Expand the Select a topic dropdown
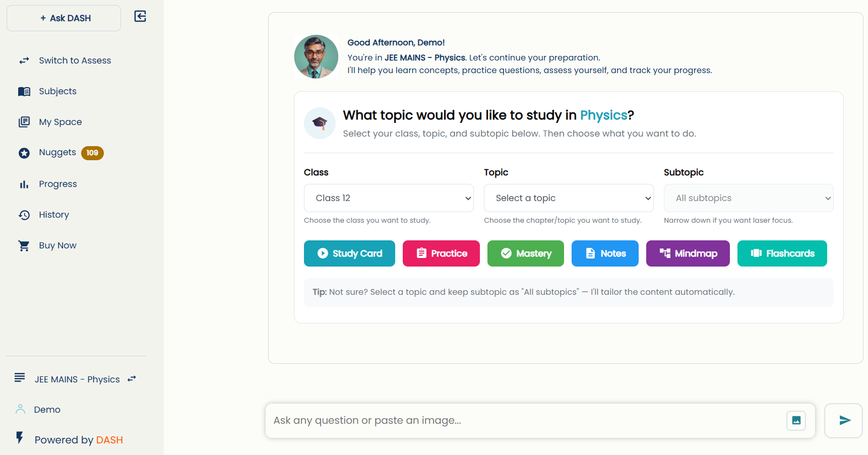 [569, 198]
